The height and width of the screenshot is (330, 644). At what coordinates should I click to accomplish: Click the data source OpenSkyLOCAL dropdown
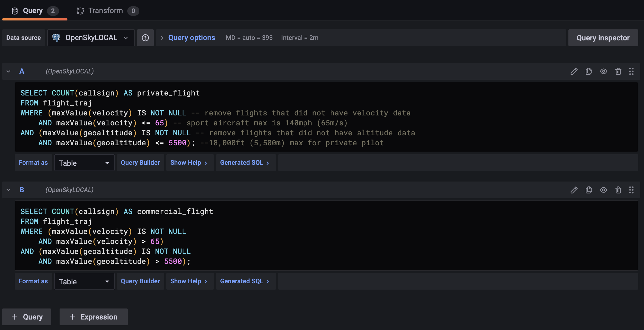(91, 38)
